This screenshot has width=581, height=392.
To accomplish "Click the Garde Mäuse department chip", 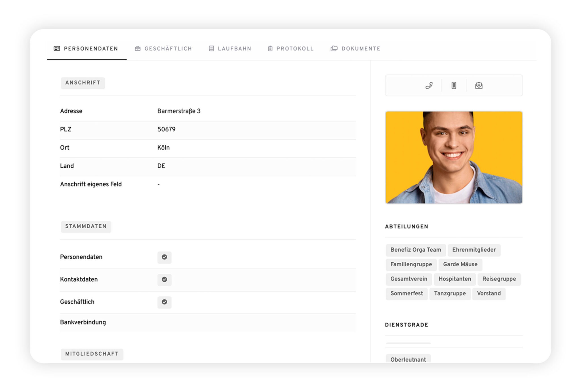I will pyautogui.click(x=460, y=264).
